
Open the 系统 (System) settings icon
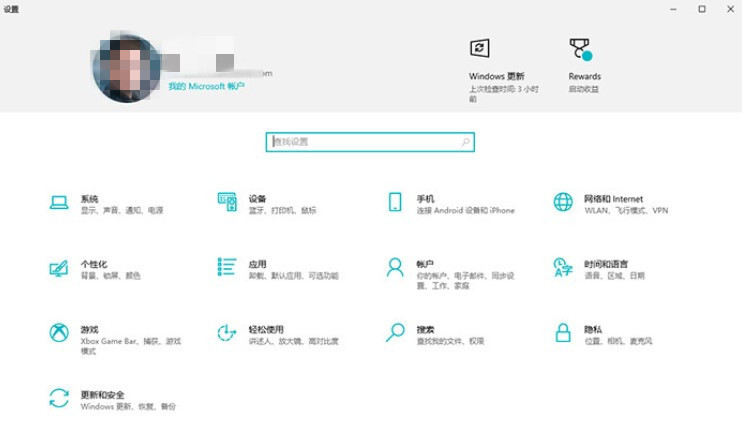click(x=59, y=203)
